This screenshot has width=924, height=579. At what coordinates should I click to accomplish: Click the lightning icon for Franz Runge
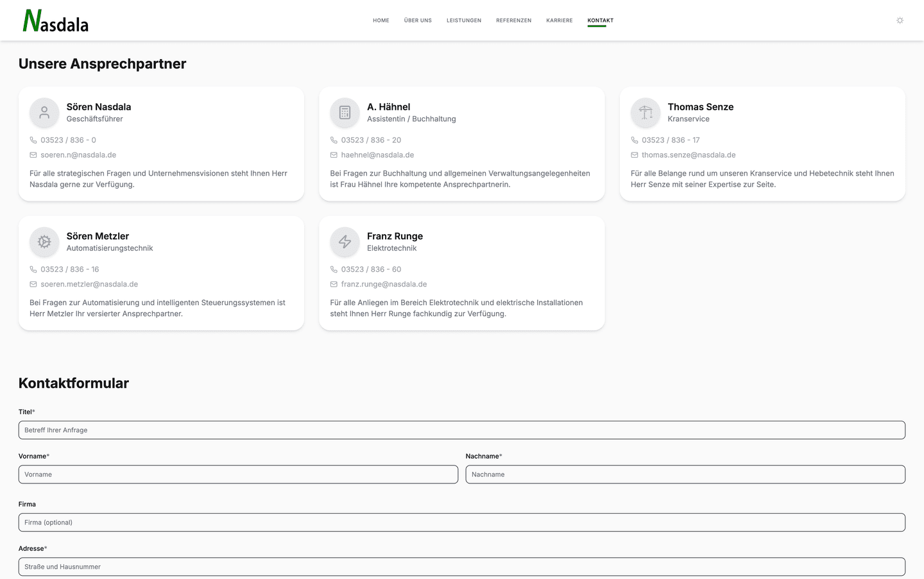(345, 242)
